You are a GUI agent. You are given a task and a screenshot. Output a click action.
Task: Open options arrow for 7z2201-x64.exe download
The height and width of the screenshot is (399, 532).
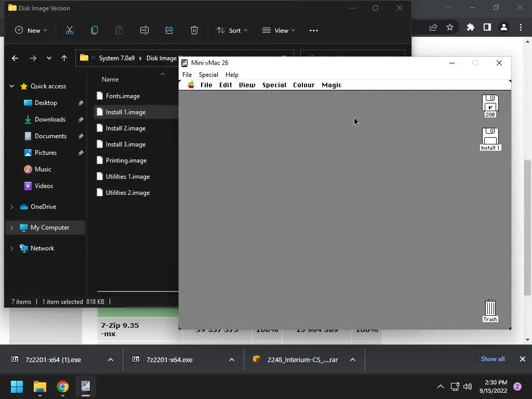232,360
